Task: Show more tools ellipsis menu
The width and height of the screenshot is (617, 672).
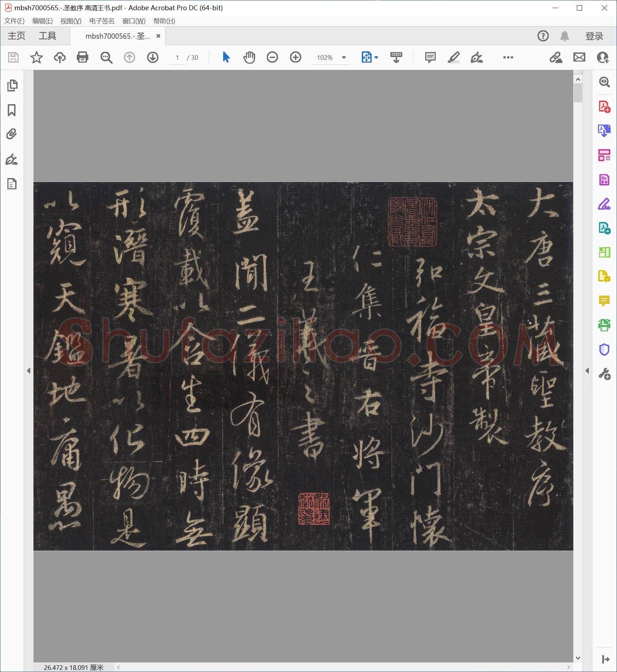Action: tap(508, 57)
